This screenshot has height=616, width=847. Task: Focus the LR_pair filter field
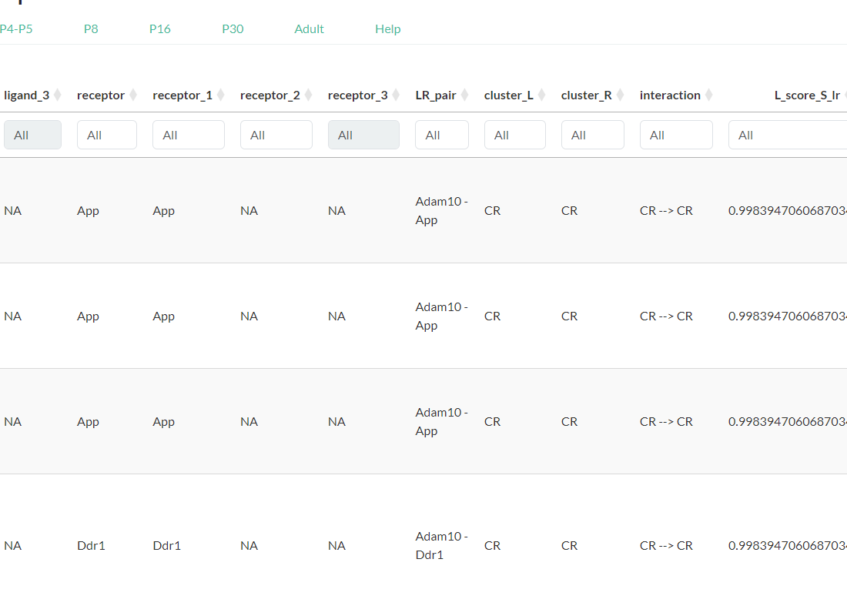point(441,135)
